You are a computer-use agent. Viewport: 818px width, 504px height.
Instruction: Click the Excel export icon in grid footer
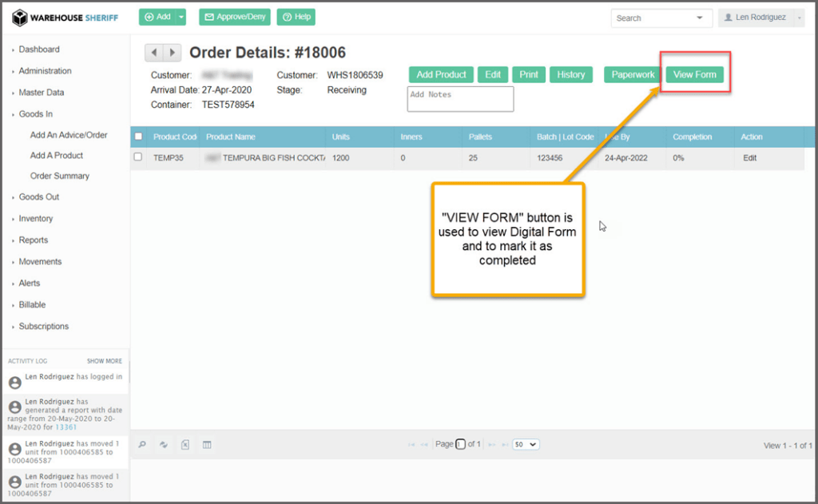[185, 445]
